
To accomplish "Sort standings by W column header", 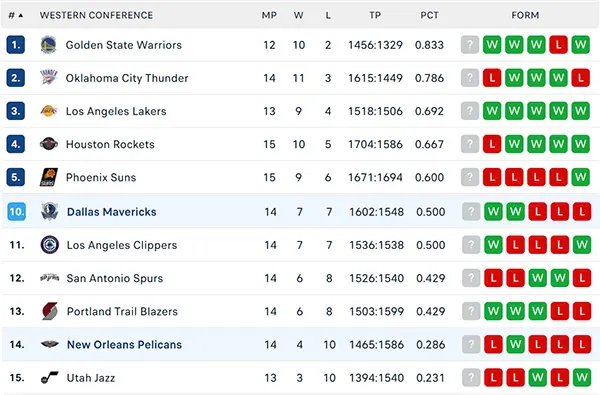I will [298, 15].
